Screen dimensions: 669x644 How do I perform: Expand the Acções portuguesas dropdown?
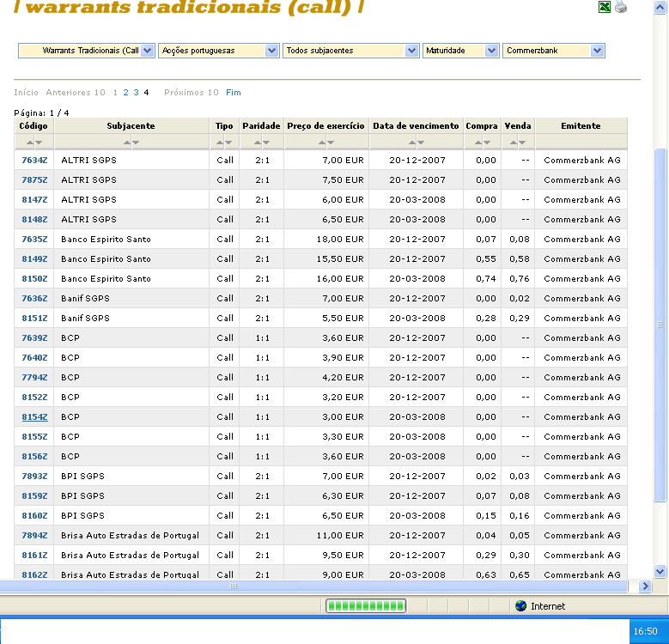pyautogui.click(x=271, y=51)
